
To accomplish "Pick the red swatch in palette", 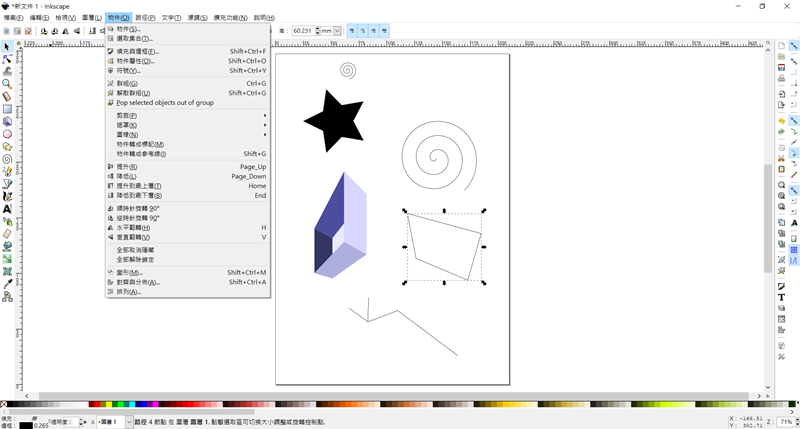I will pyautogui.click(x=98, y=405).
